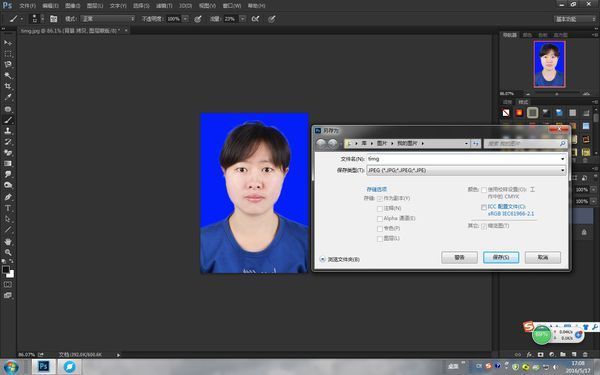Select the Brush tool in toolbox

(8, 120)
